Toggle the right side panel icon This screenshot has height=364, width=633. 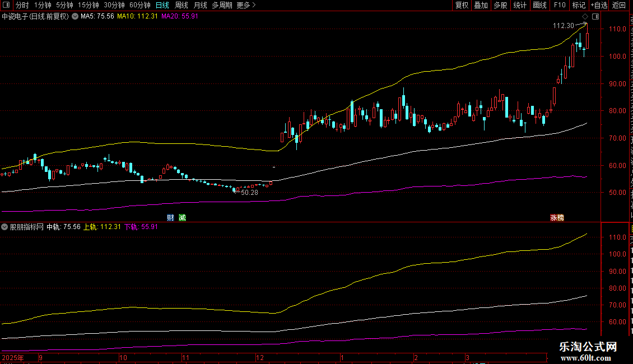(x=595, y=17)
